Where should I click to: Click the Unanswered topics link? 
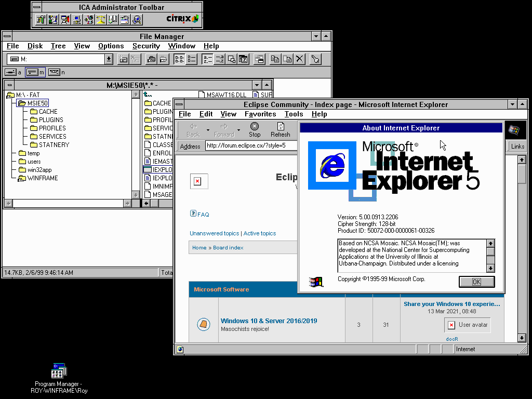pos(214,234)
